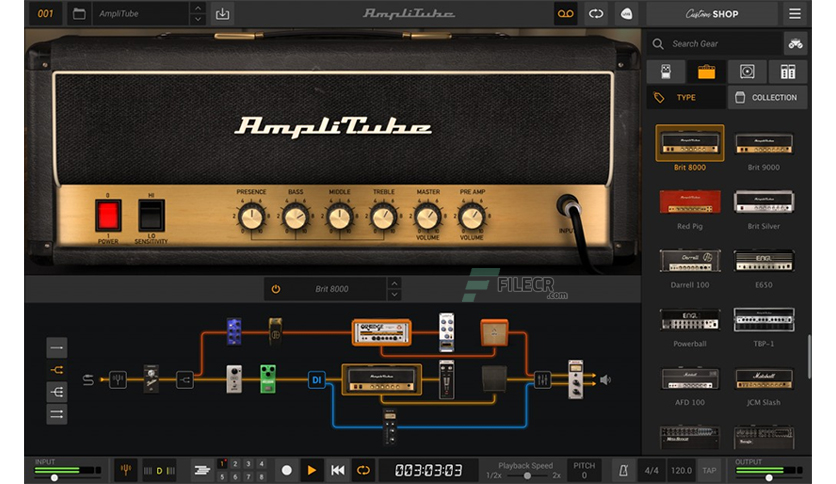
Task: Click the speaker output icon ending the chain
Action: 605,380
